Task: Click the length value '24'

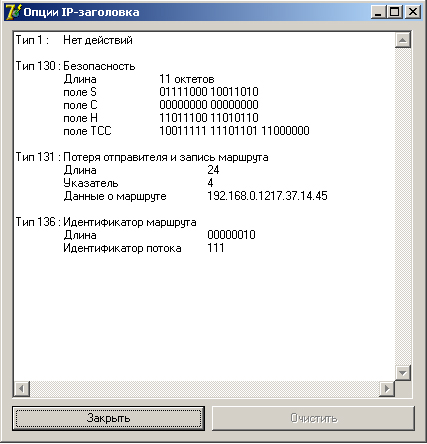Action: click(213, 170)
